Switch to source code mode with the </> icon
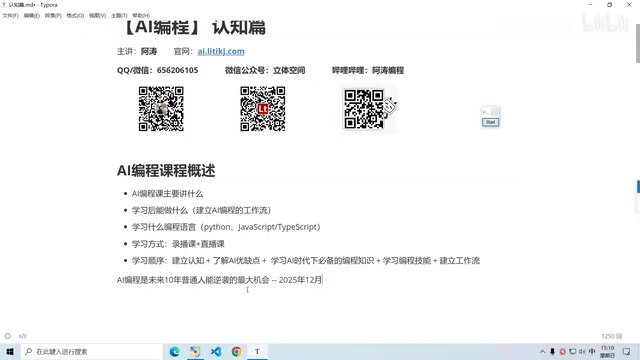 (x=22, y=336)
